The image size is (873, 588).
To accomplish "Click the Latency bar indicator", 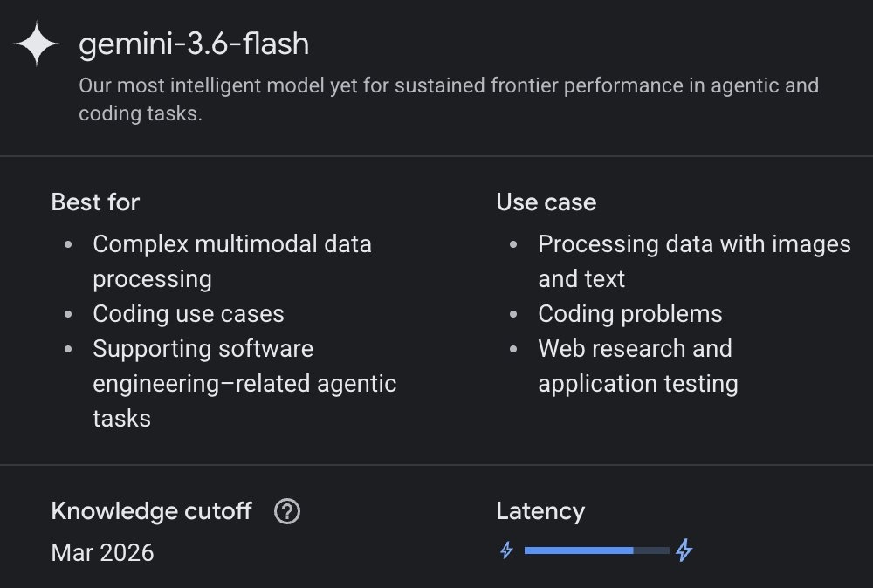I will point(597,550).
